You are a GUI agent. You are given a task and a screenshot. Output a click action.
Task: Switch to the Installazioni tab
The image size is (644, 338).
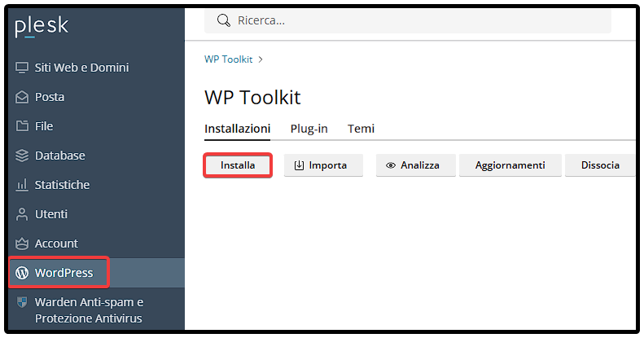238,129
